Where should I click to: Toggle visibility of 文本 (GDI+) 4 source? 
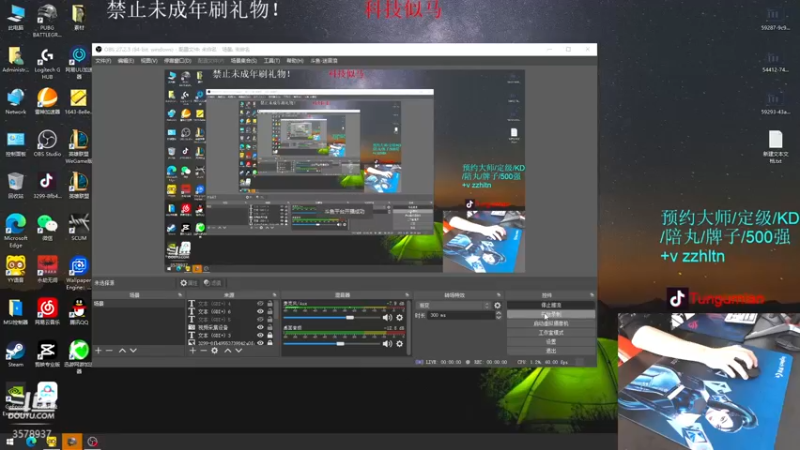pyautogui.click(x=260, y=304)
